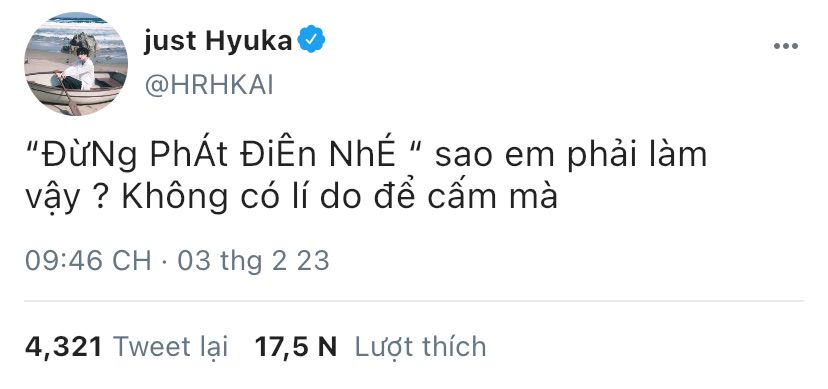Open the @HRHKAI handle link
The height and width of the screenshot is (389, 828).
(209, 86)
